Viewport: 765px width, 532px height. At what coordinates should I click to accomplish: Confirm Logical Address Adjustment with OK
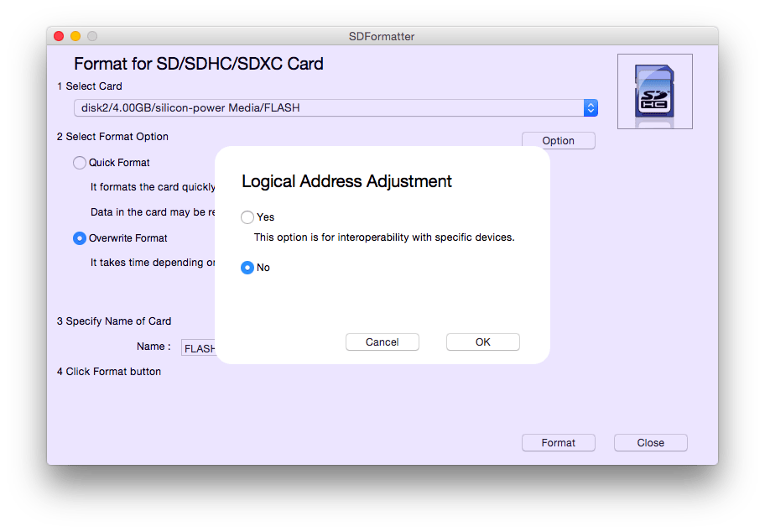click(x=482, y=342)
